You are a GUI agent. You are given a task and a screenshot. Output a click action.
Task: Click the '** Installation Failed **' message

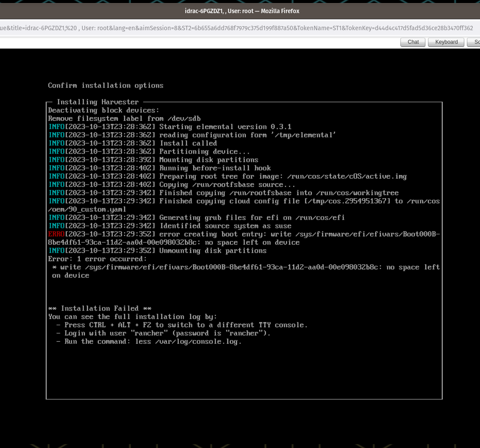(100, 308)
